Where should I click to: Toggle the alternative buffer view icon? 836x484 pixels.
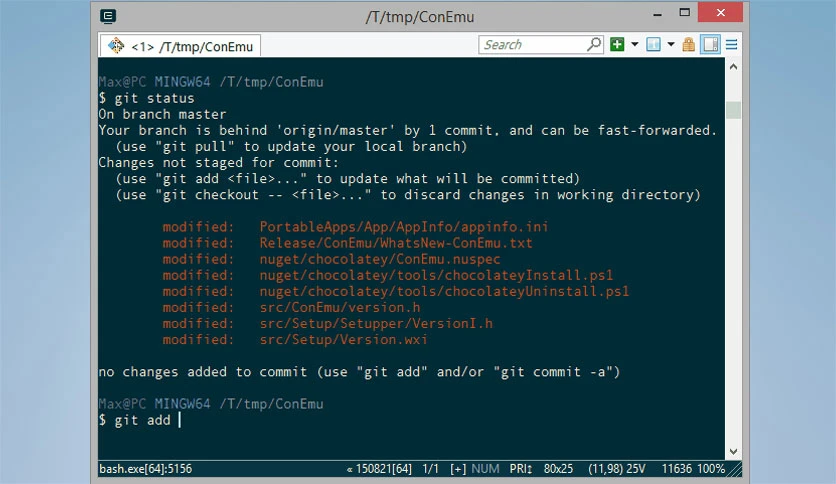pos(710,44)
